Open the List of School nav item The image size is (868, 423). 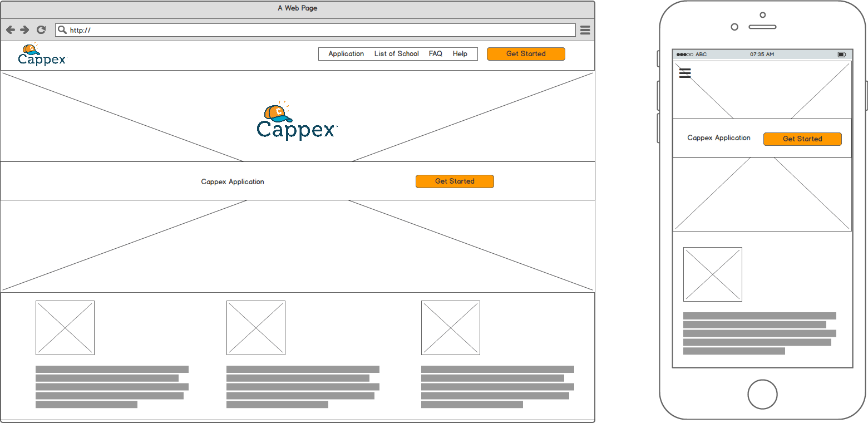(x=397, y=54)
